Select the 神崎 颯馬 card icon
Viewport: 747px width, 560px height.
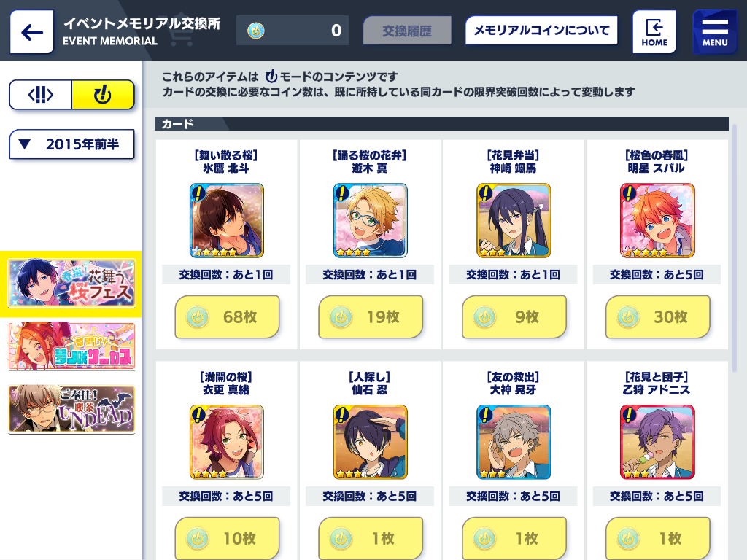tap(514, 220)
